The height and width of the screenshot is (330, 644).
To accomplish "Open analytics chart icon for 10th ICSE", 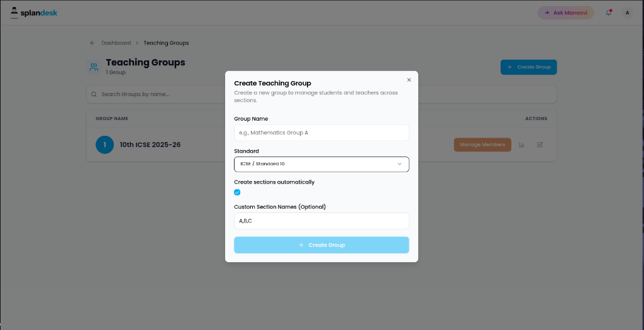I will (521, 145).
